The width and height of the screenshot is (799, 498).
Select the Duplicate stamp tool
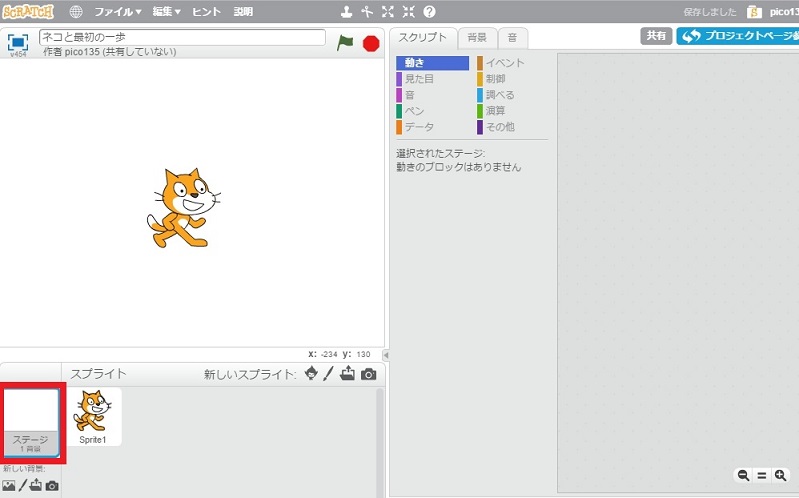tap(347, 11)
